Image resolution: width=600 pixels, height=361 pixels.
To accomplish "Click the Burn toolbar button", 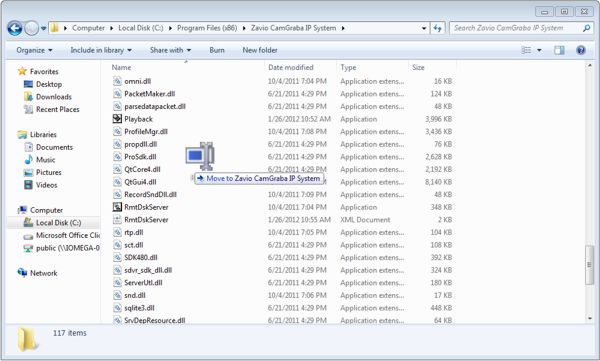I will click(217, 50).
